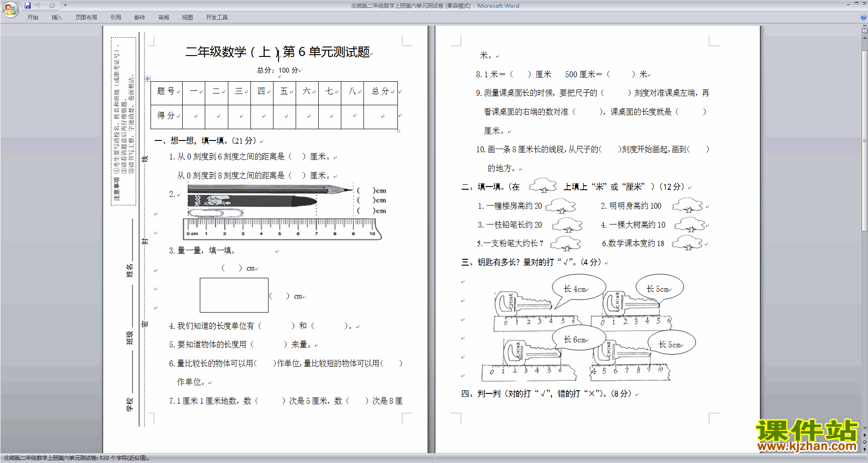Switch to the 引用 tab
868x463 pixels.
115,18
